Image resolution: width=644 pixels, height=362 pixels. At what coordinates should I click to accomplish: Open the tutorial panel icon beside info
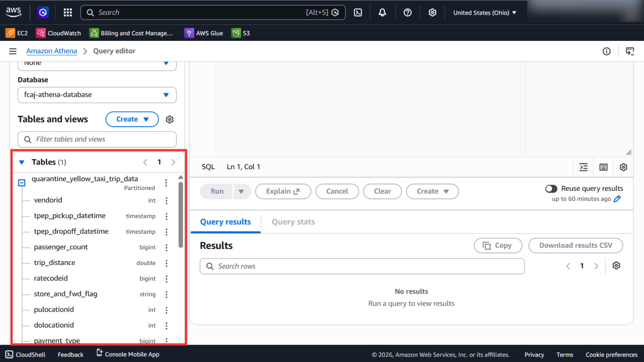(630, 51)
